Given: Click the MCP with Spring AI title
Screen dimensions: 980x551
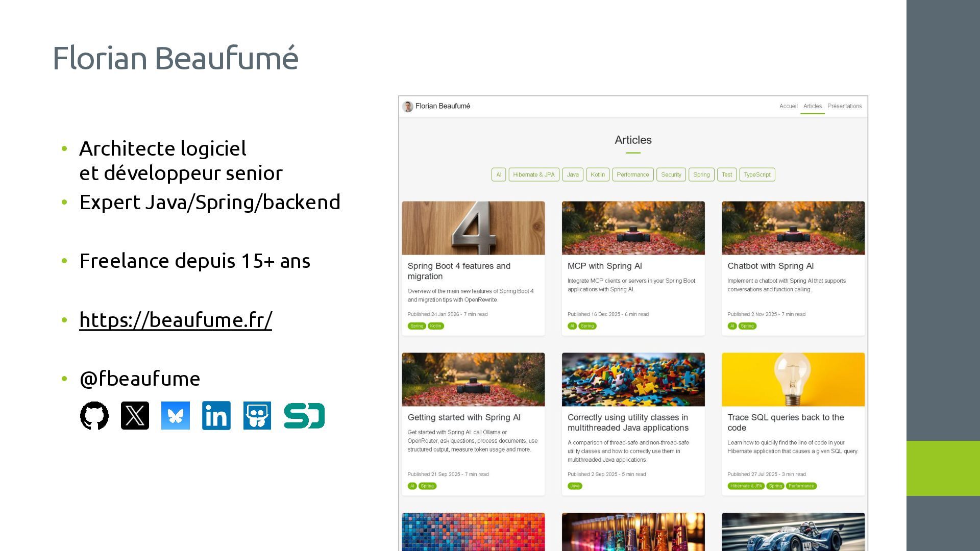Looking at the screenshot, I should pos(604,266).
